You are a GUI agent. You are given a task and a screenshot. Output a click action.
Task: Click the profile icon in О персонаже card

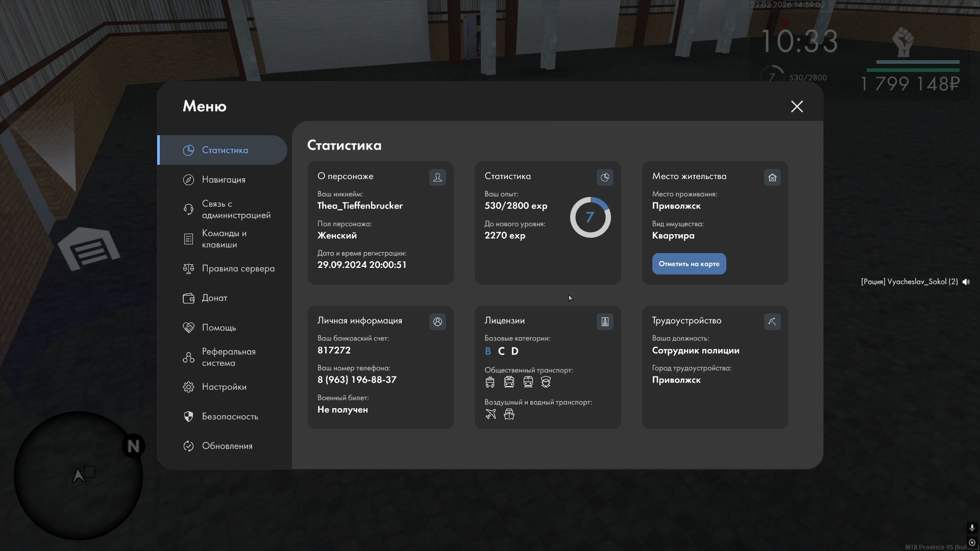(x=437, y=177)
